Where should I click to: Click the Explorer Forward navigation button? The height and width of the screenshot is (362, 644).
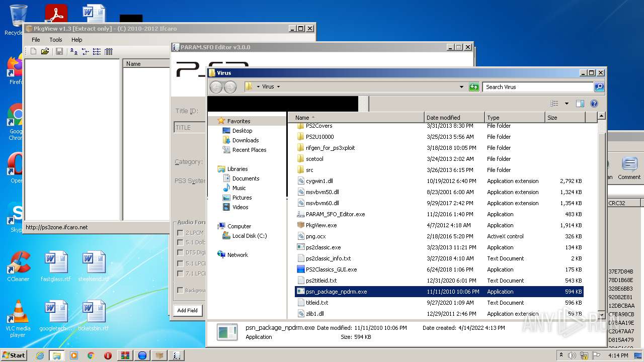click(230, 87)
